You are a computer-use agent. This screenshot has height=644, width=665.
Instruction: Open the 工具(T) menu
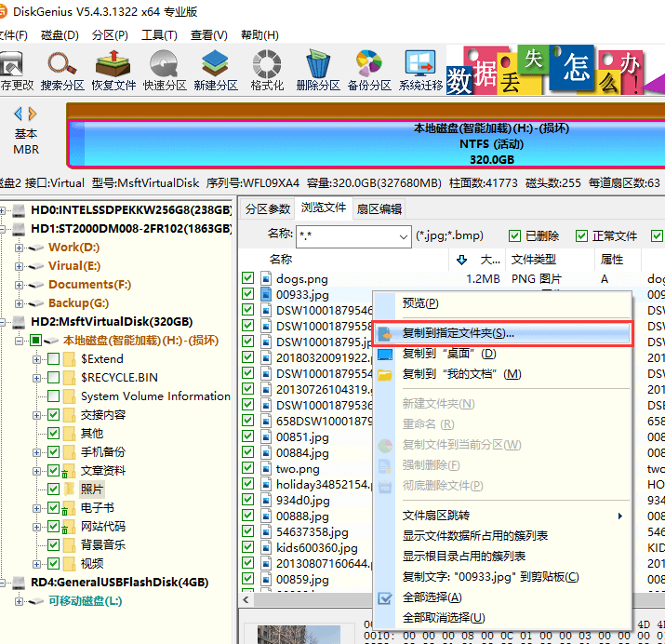click(x=159, y=35)
